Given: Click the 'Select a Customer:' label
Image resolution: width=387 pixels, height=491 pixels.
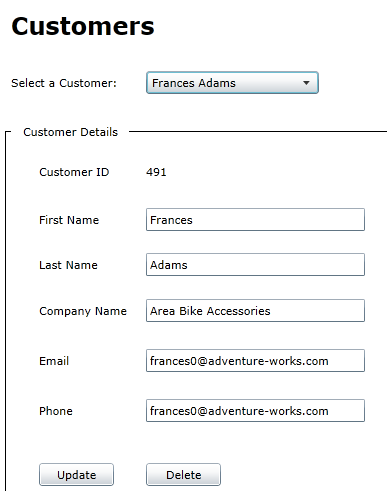Looking at the screenshot, I should tap(64, 83).
